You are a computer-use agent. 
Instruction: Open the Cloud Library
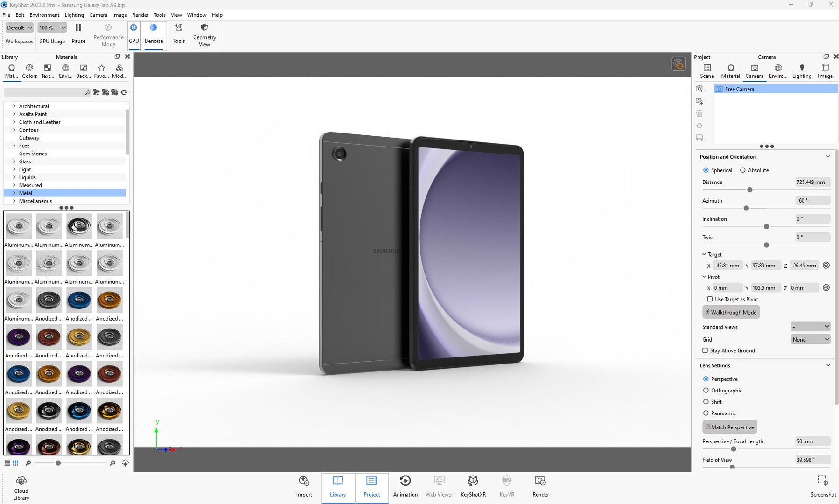pos(21,488)
